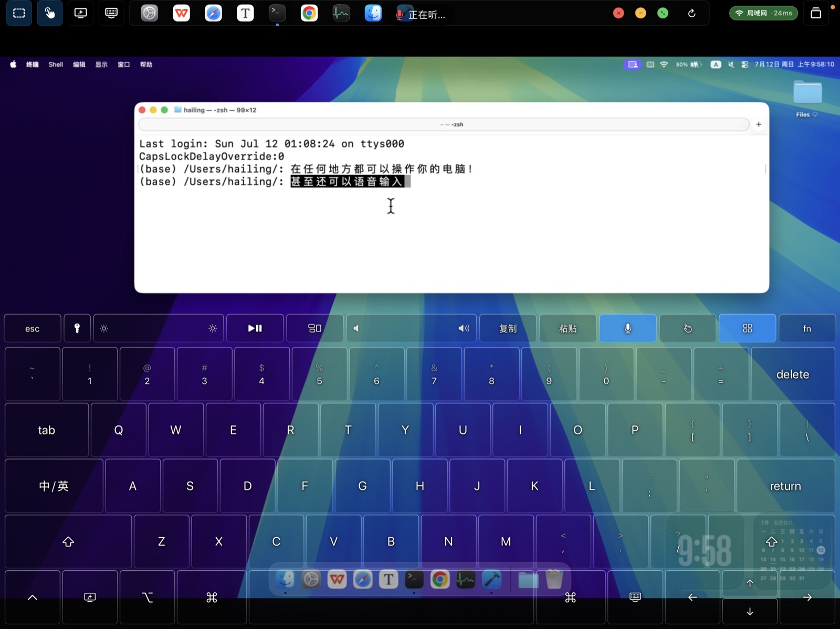Toggle the left shift key
Screen dimensions: 840x629
pyautogui.click(x=68, y=541)
